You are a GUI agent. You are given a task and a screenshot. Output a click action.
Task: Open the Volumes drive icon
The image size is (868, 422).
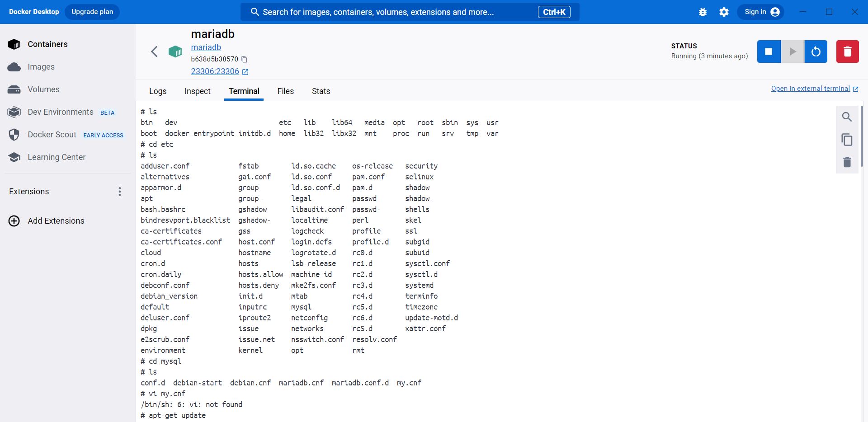[x=14, y=89]
